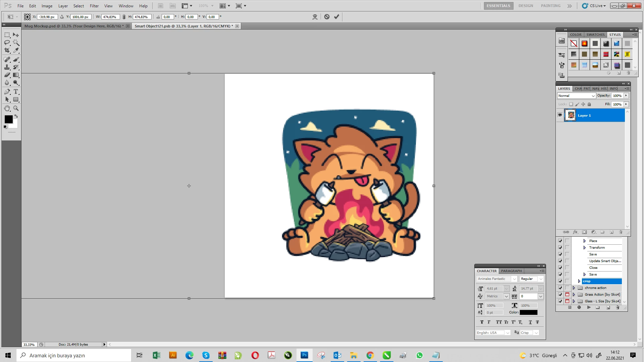Image resolution: width=644 pixels, height=362 pixels.
Task: Open the Animales Fantastic font dropdown
Action: point(514,279)
